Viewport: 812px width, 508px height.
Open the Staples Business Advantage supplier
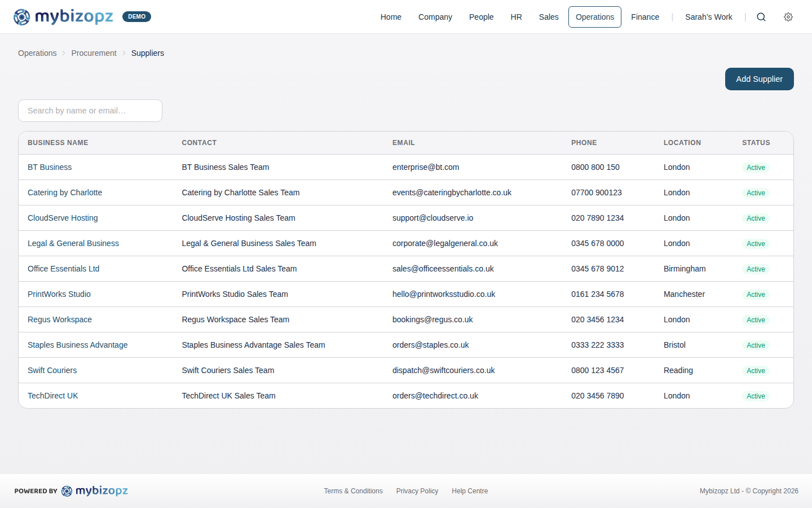(78, 345)
